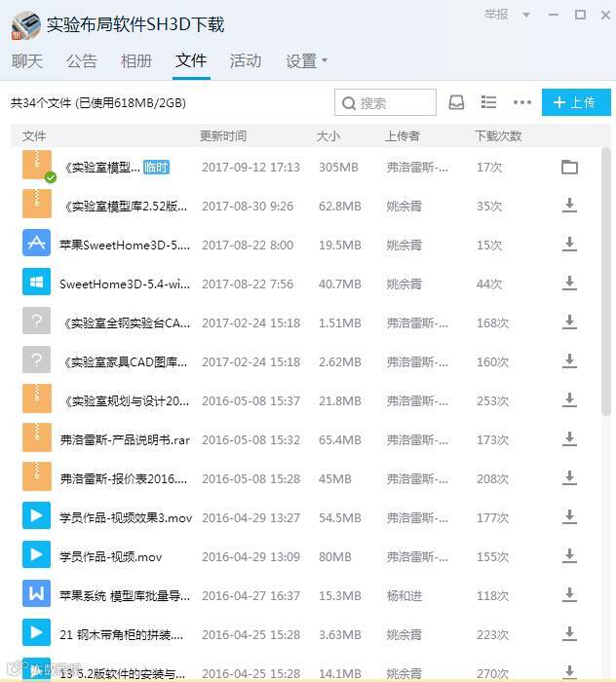Screen dimensions: 616x682
Task: Click the Word icon of 苹果系统 模型库批量导
Action: tap(36, 593)
